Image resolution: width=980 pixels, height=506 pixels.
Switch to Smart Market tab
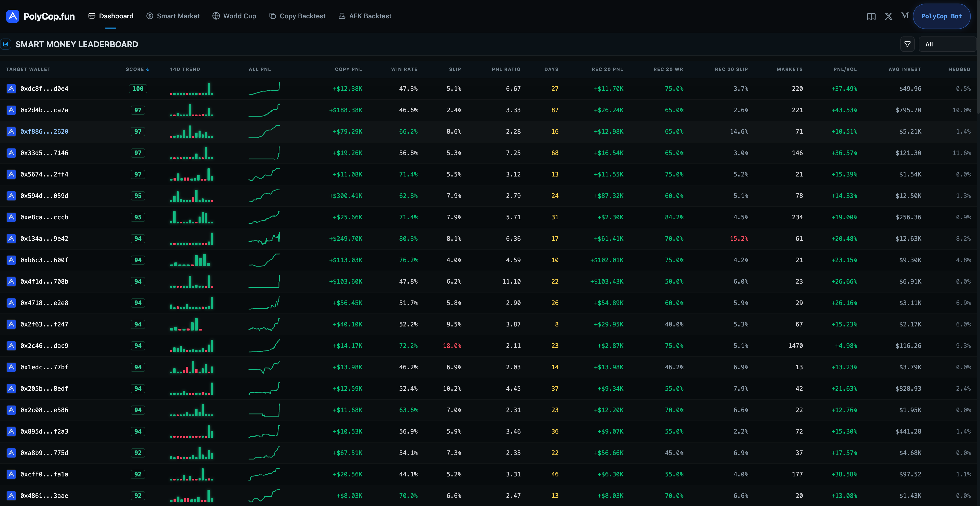(173, 16)
